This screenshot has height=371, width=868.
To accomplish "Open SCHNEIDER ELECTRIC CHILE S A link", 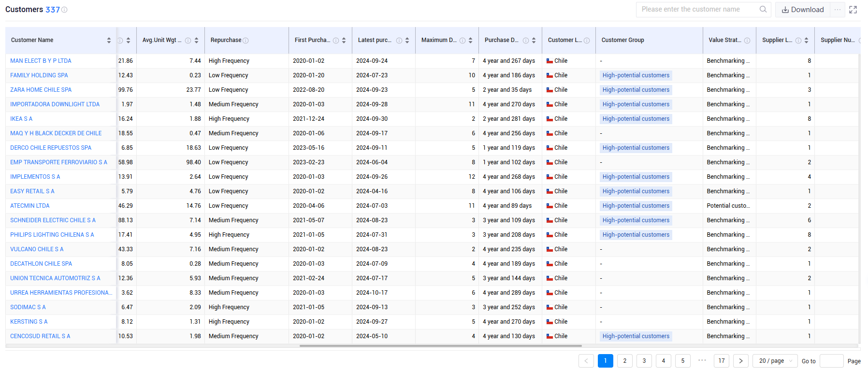I will (x=53, y=220).
